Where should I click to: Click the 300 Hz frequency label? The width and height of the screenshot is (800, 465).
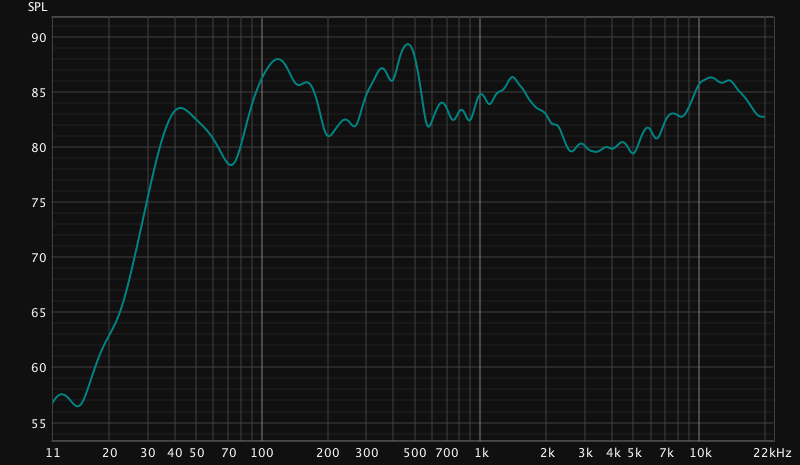click(x=367, y=453)
